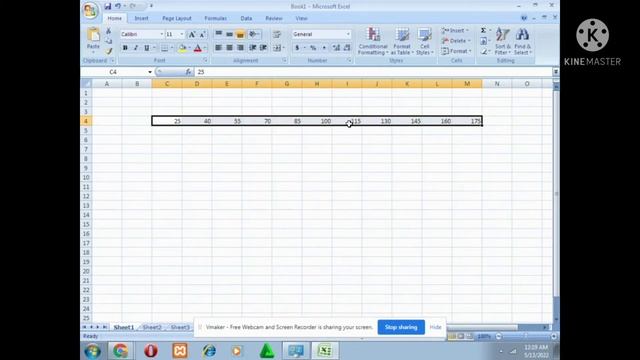Open the General number format dropdown
The image size is (640, 360).
(x=348, y=34)
